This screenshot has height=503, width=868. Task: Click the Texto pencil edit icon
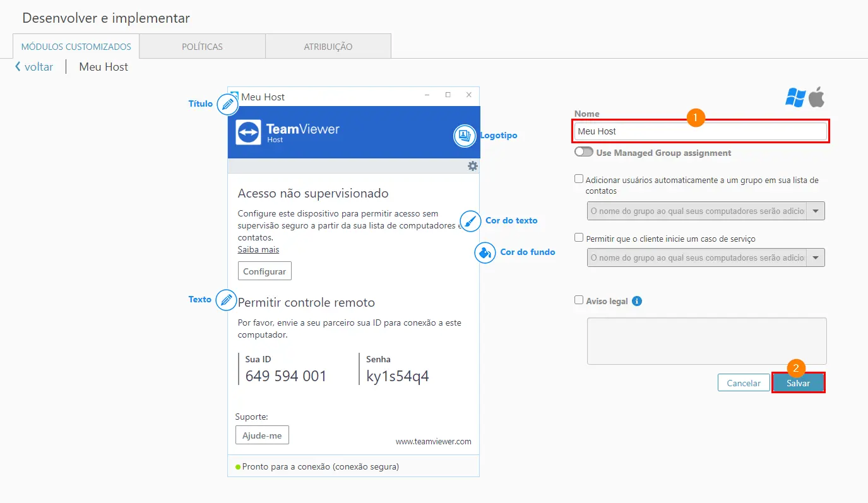coord(226,300)
